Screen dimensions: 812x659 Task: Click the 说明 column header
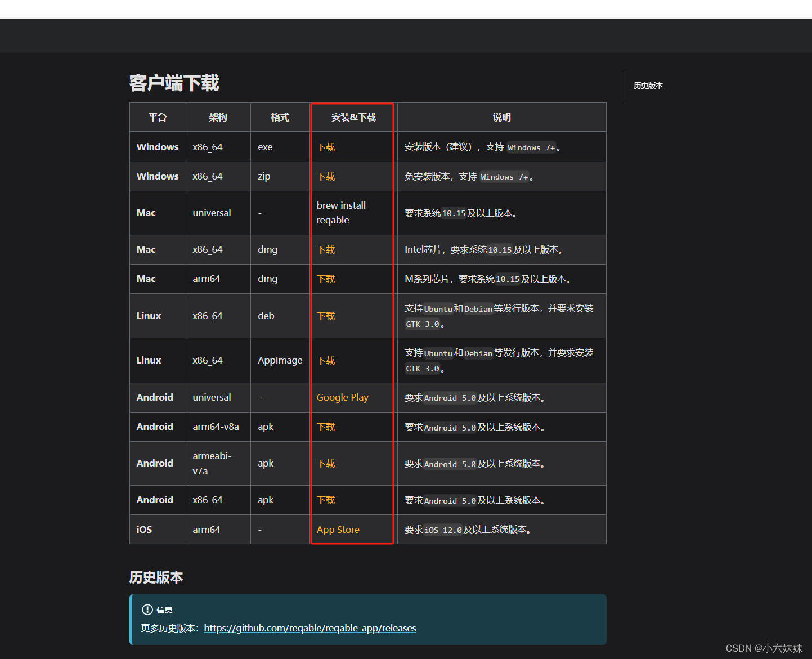pyautogui.click(x=501, y=117)
